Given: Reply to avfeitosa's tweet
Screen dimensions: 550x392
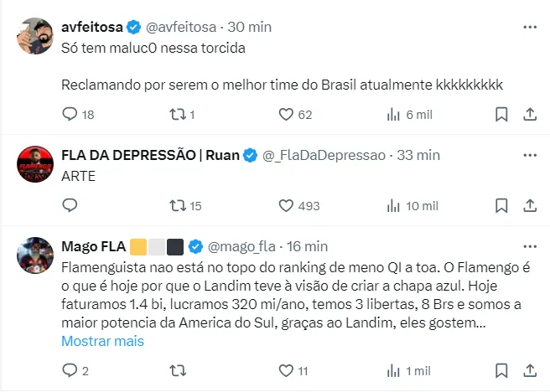Looking at the screenshot, I should coord(70,114).
